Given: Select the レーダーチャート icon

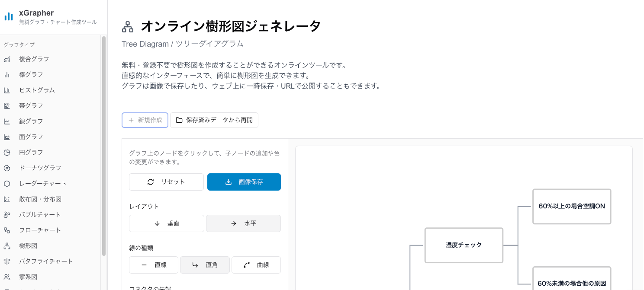Looking at the screenshot, I should [x=7, y=183].
